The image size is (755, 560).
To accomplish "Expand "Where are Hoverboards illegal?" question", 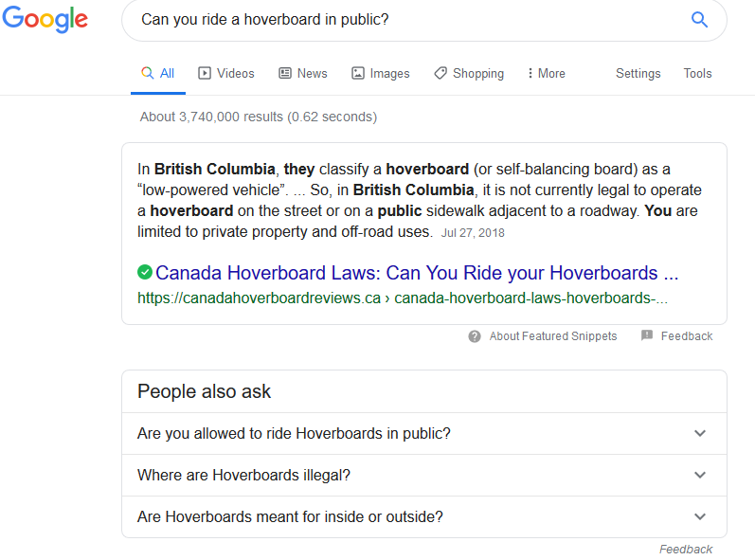I will click(424, 476).
